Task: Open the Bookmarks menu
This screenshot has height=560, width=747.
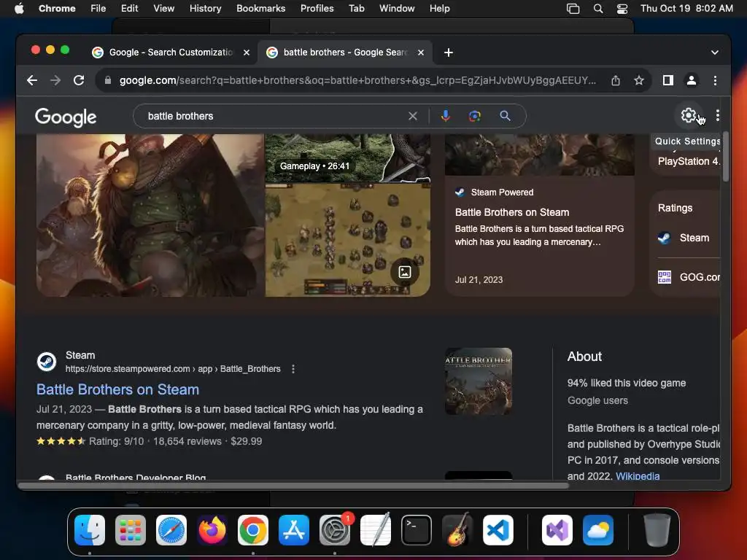Action: [x=260, y=9]
